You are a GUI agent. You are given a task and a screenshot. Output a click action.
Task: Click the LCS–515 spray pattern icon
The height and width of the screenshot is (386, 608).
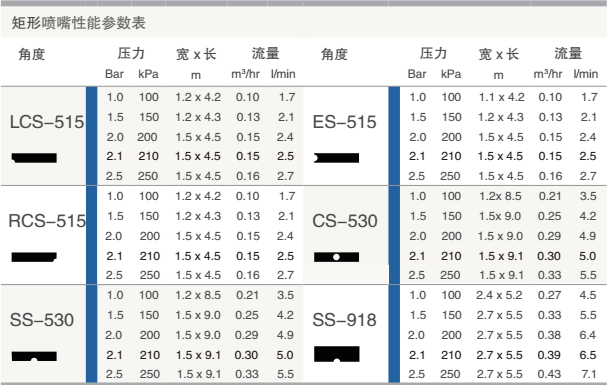click(x=34, y=158)
